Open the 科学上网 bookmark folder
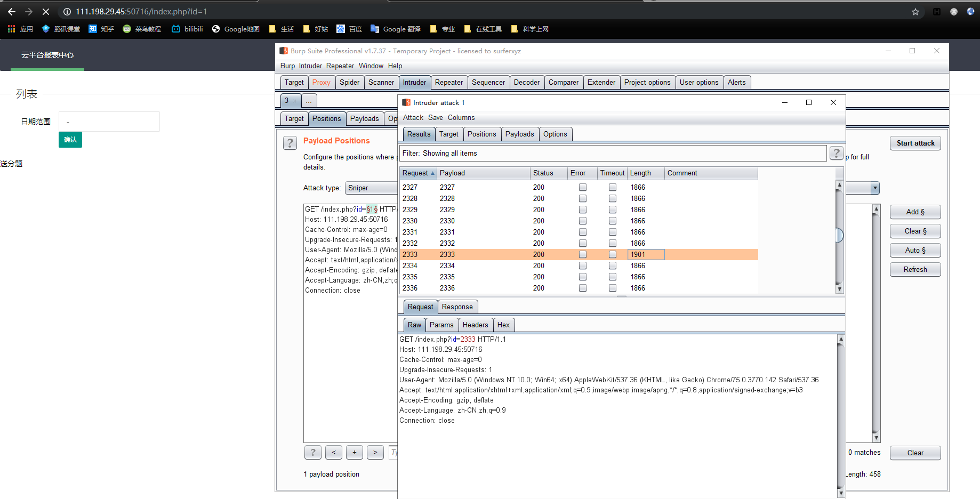 point(530,29)
